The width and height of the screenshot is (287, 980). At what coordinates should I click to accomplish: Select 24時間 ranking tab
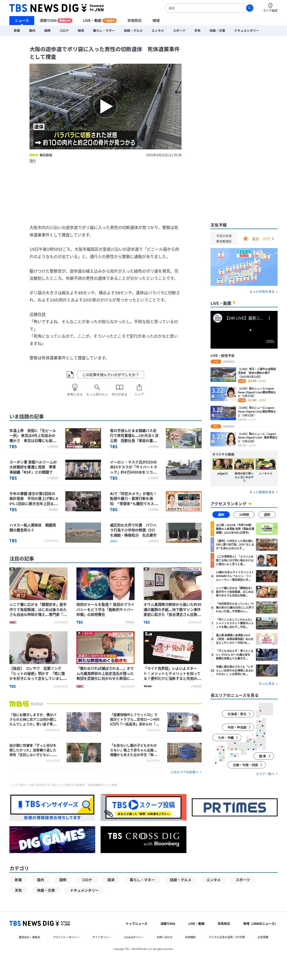tap(244, 515)
